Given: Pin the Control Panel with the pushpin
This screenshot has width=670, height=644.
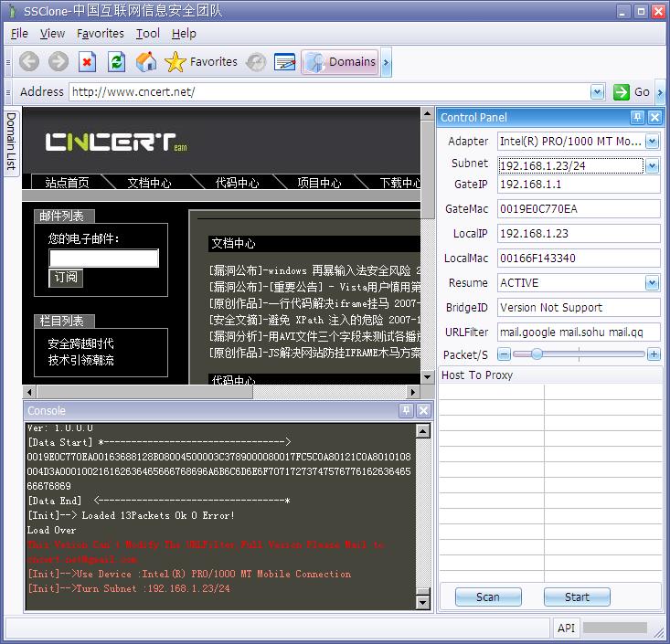Looking at the screenshot, I should 637,118.
